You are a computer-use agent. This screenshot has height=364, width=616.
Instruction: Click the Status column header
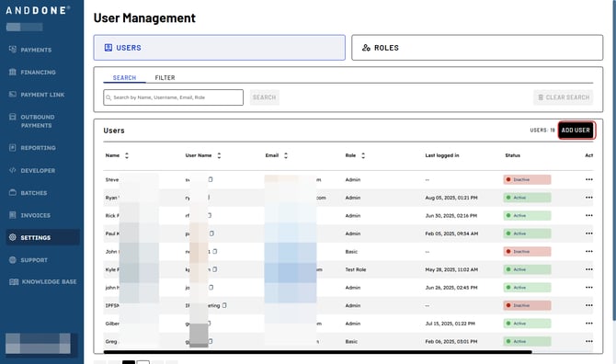[x=512, y=155]
